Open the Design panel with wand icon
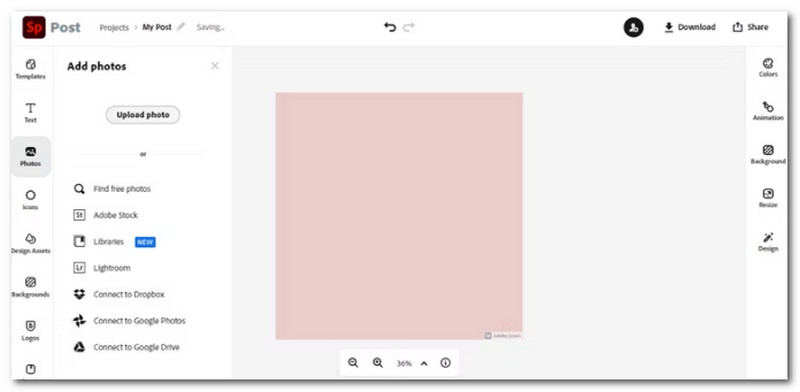800x392 pixels. click(768, 242)
